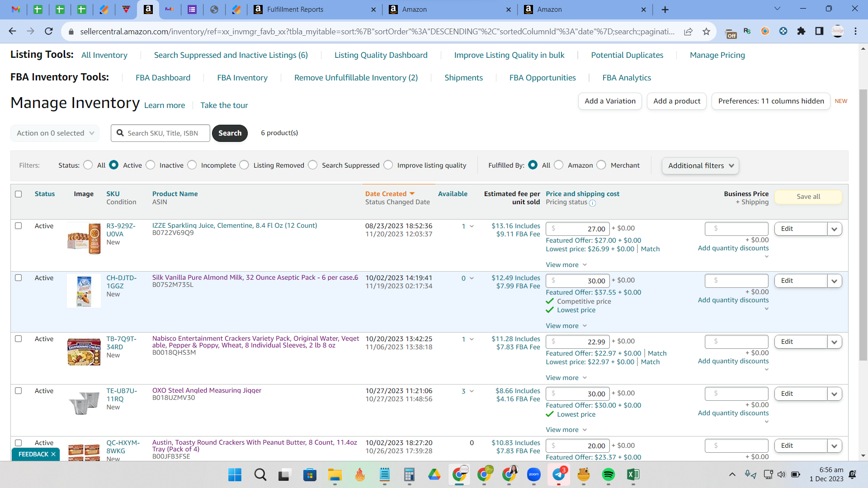868x488 pixels.
Task: Open the Action on 0 selected dropdown
Action: tap(55, 133)
